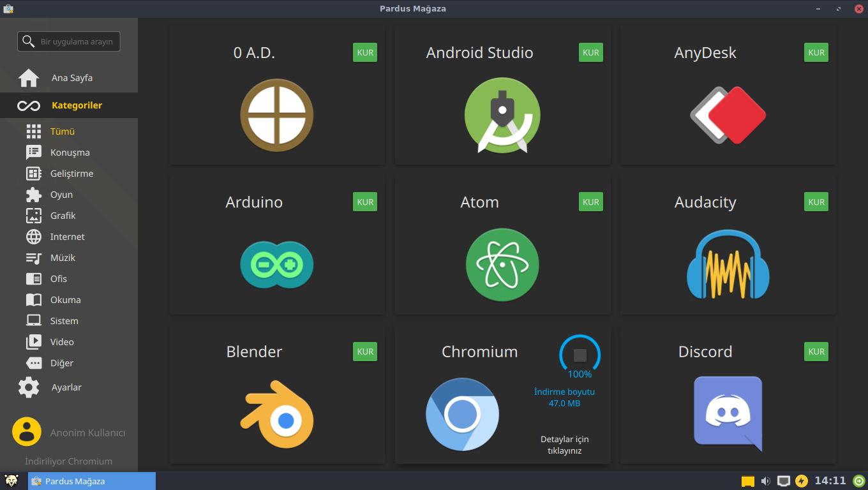Click the grid icon beside Tümü
The height and width of the screenshot is (490, 868).
click(33, 131)
